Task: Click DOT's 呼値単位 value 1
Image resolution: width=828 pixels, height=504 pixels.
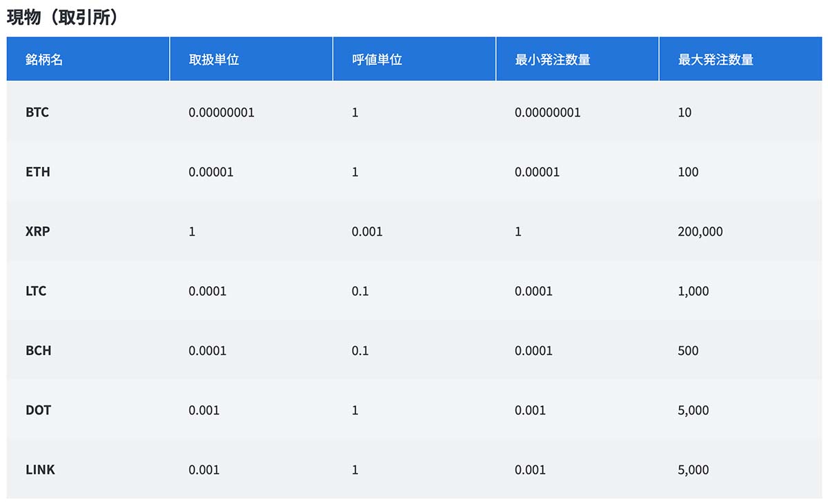Action: pos(355,410)
